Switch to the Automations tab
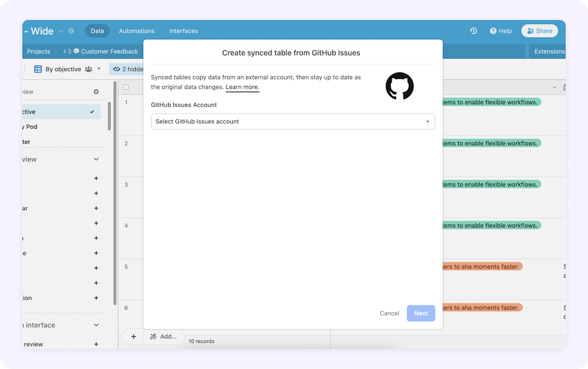 [x=137, y=30]
